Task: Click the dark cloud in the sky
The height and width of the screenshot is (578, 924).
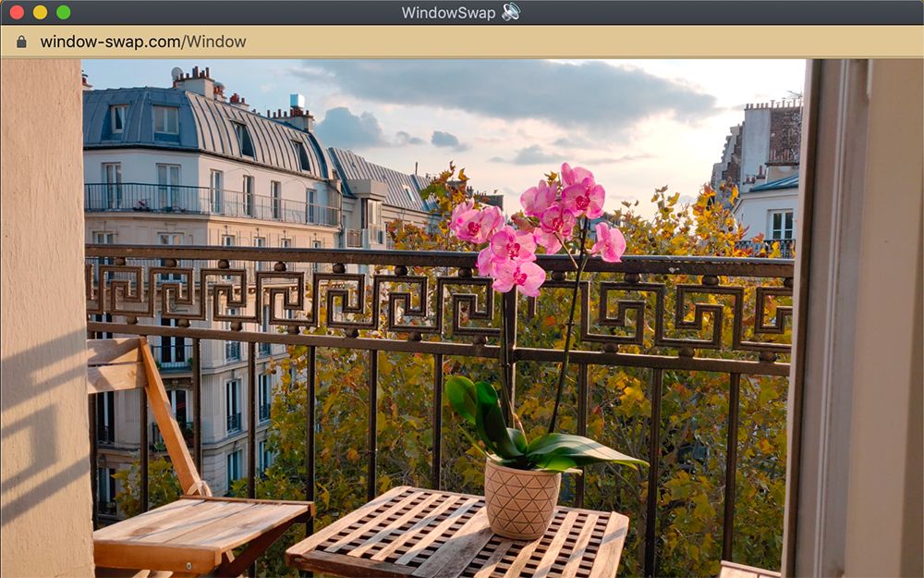Action: [517, 92]
